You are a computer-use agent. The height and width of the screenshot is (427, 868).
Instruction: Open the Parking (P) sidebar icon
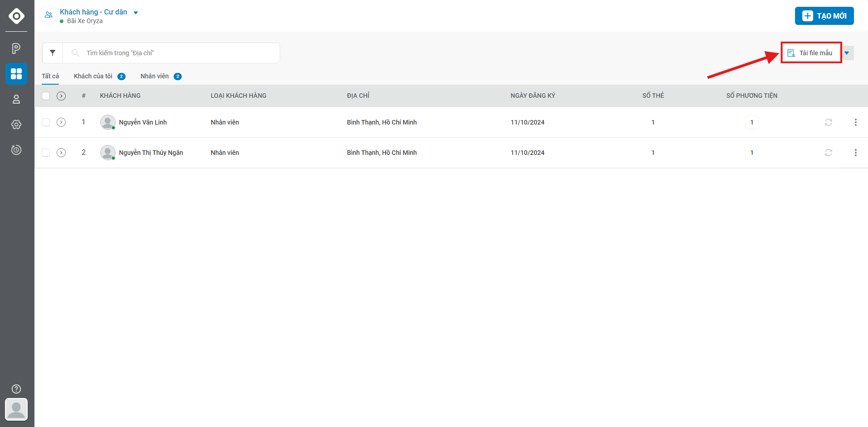(x=16, y=48)
